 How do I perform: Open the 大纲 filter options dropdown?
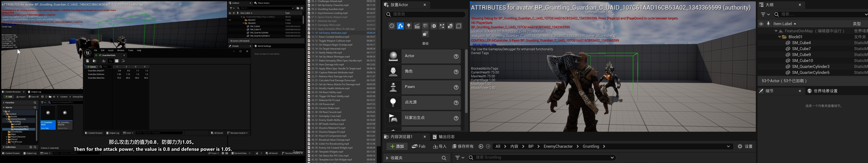pos(765,14)
